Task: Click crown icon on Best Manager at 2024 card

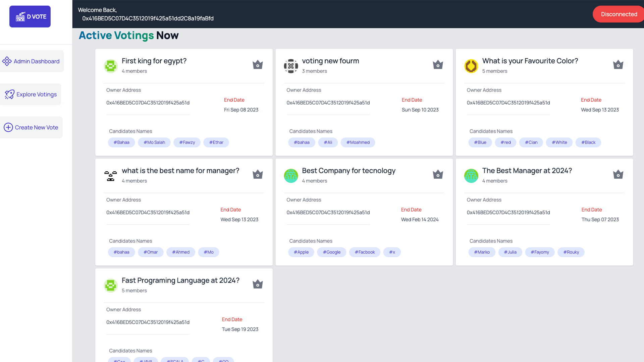Action: [x=618, y=174]
